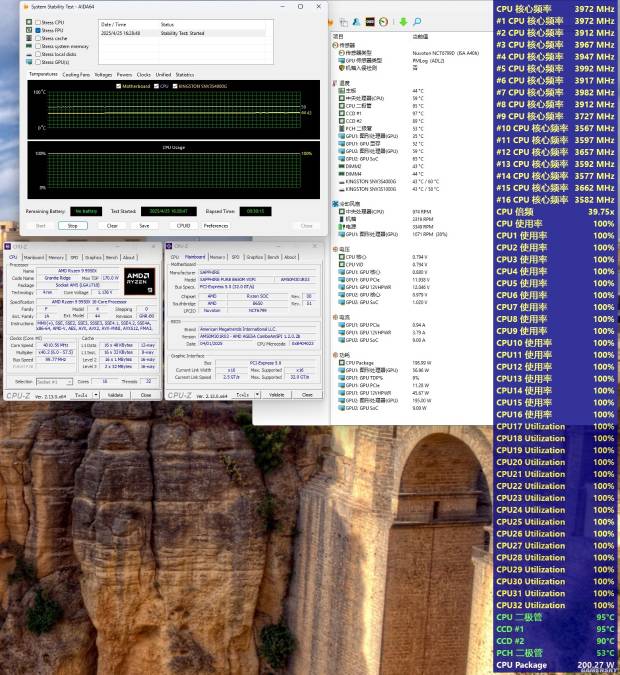Click the left CPU-Z window title icon
The width and height of the screenshot is (620, 675).
[8, 246]
